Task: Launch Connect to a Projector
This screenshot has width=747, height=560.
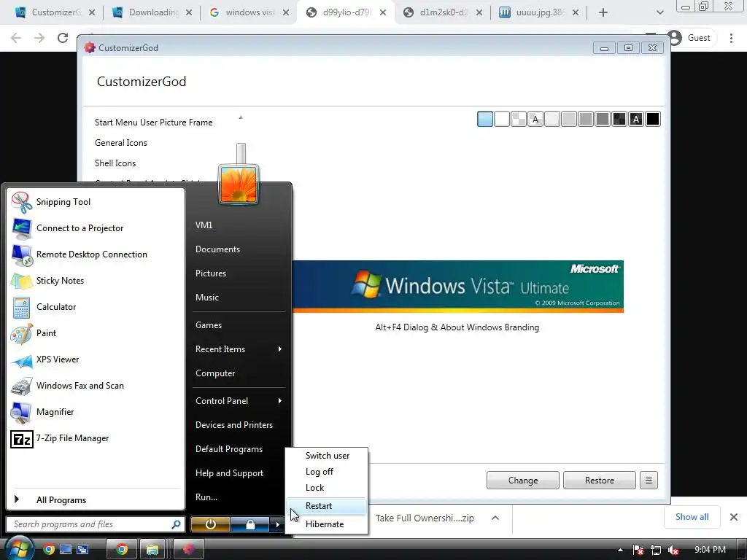Action: (96, 228)
